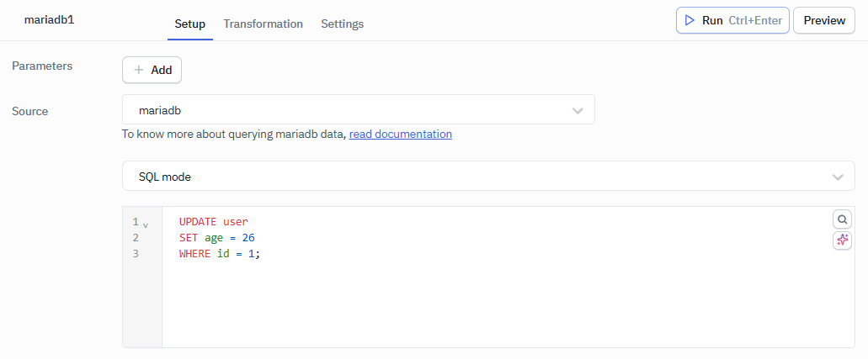Expand the Source dropdown chevron

coord(578,110)
